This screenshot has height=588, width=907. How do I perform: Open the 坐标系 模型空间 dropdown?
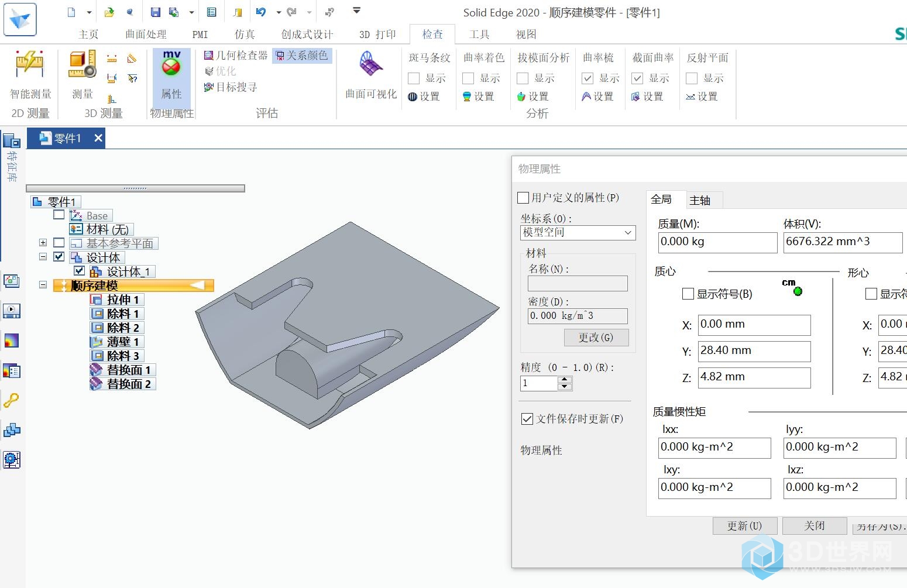click(578, 232)
